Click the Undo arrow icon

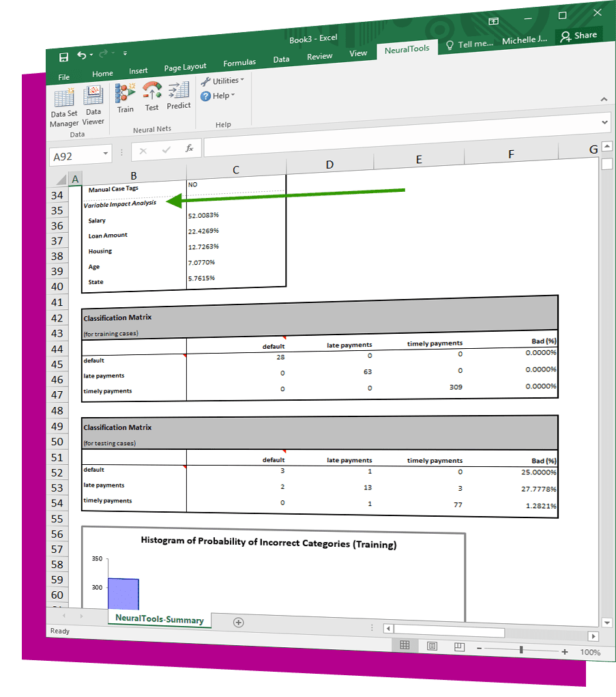(x=82, y=55)
